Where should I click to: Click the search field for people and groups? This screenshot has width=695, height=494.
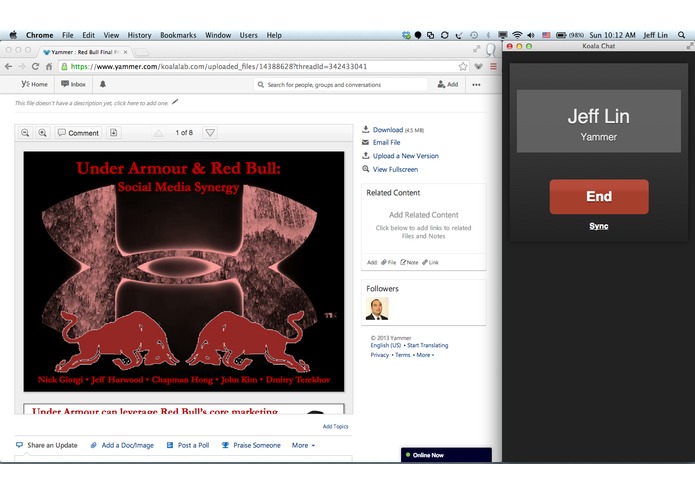[340, 85]
